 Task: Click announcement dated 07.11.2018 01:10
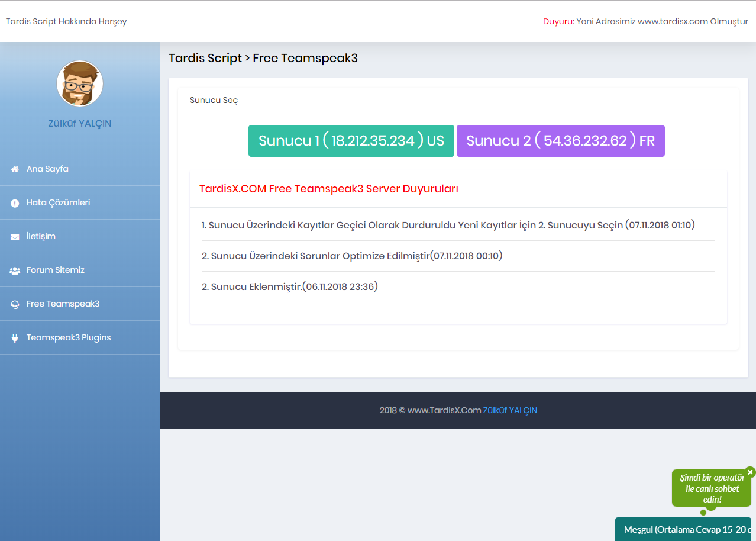tap(448, 225)
